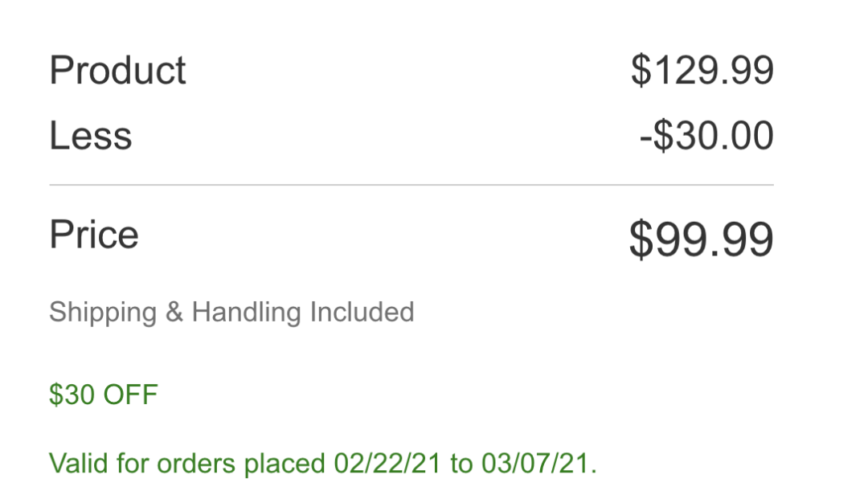Click the word Valid in green
This screenshot has width=868, height=499.
pyautogui.click(x=79, y=464)
